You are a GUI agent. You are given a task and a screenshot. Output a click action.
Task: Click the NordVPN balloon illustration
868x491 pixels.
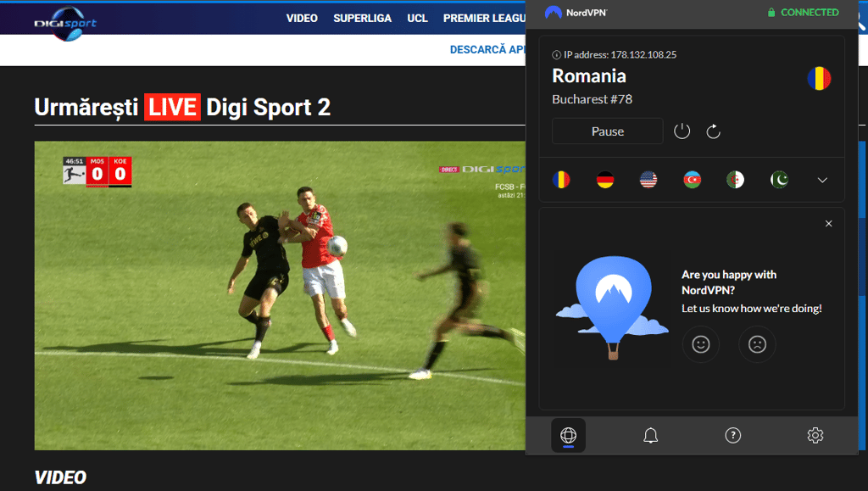point(612,306)
